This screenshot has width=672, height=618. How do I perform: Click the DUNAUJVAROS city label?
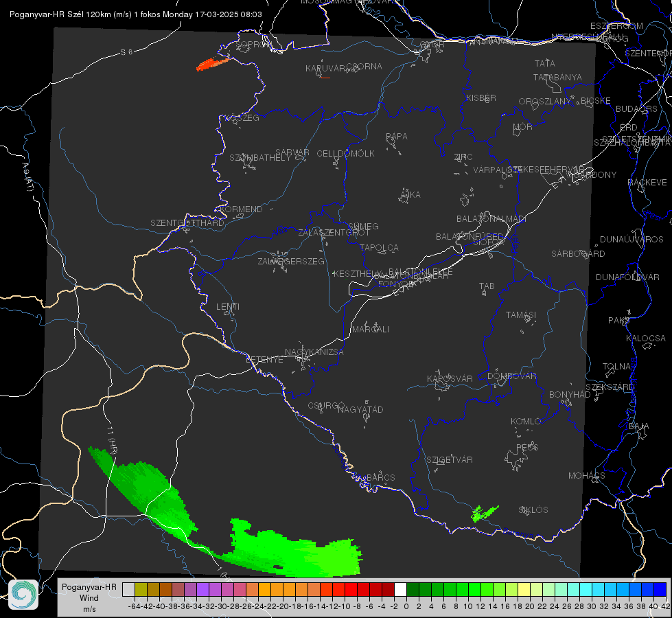click(x=632, y=240)
